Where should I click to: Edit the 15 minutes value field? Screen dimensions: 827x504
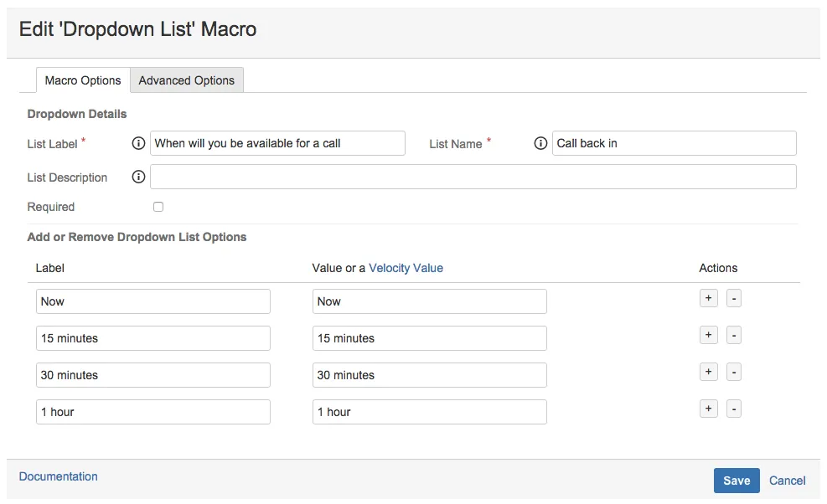coord(429,338)
